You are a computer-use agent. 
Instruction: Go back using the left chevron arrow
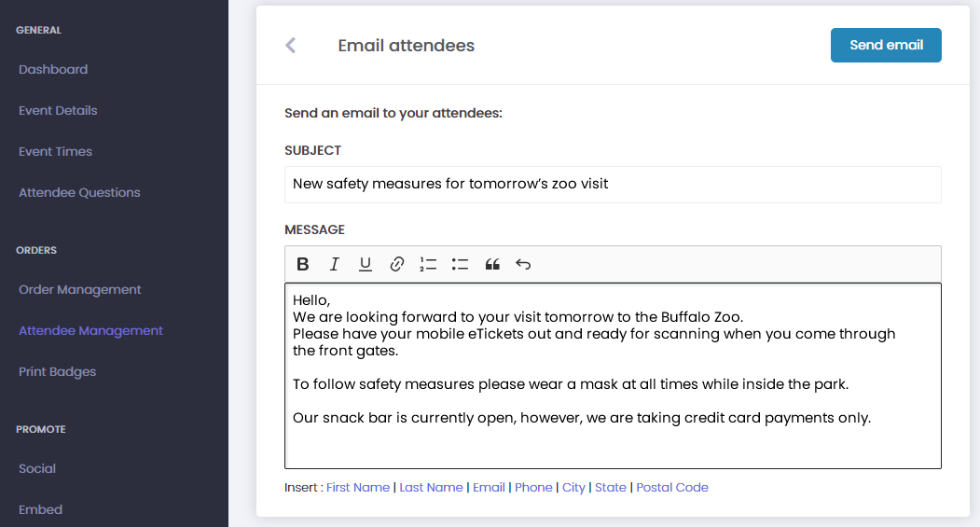pos(291,45)
